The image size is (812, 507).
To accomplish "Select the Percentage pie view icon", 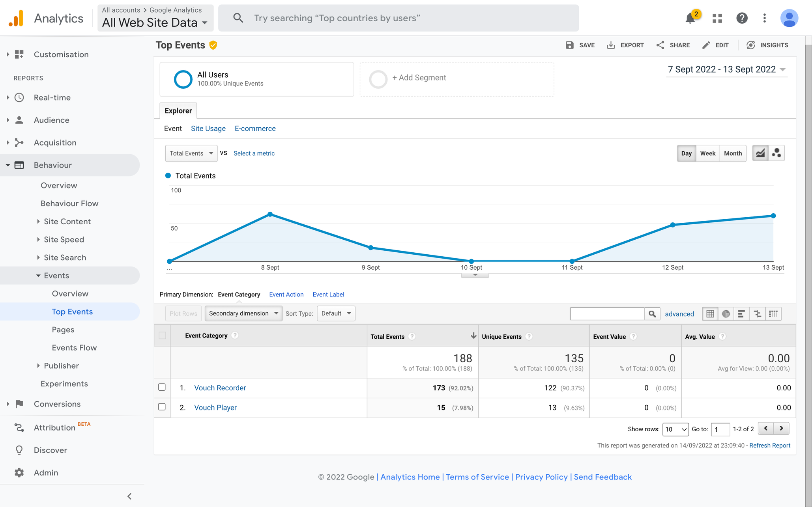I will (726, 314).
